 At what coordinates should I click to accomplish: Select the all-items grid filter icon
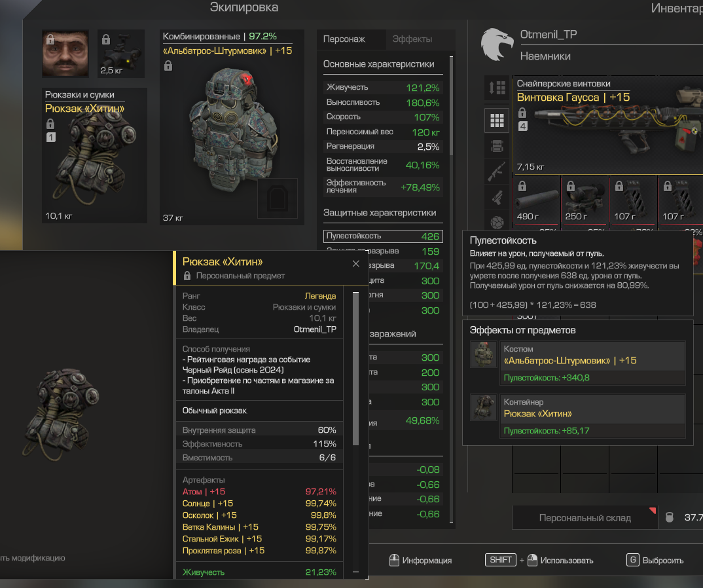tap(497, 120)
